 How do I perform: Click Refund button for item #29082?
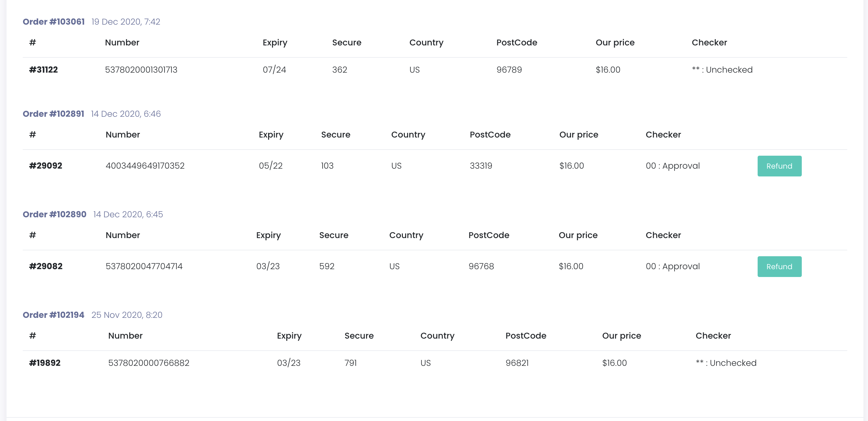click(x=779, y=267)
